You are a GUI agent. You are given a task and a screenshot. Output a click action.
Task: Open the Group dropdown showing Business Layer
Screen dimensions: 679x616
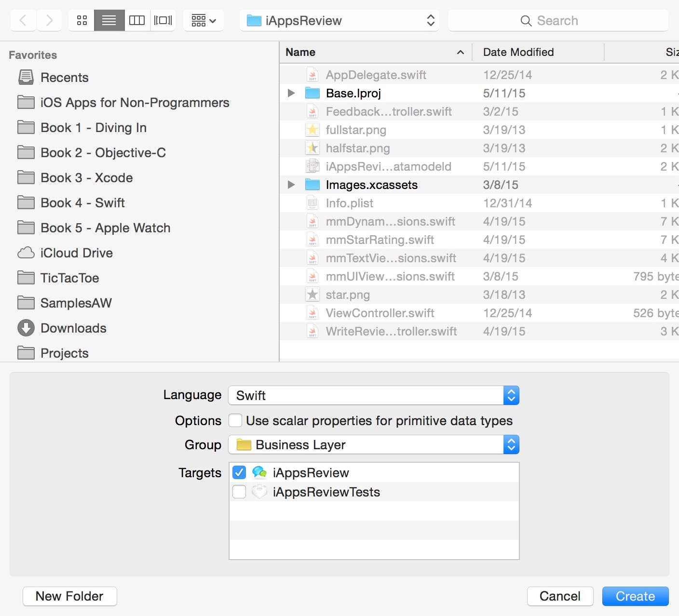click(x=374, y=444)
